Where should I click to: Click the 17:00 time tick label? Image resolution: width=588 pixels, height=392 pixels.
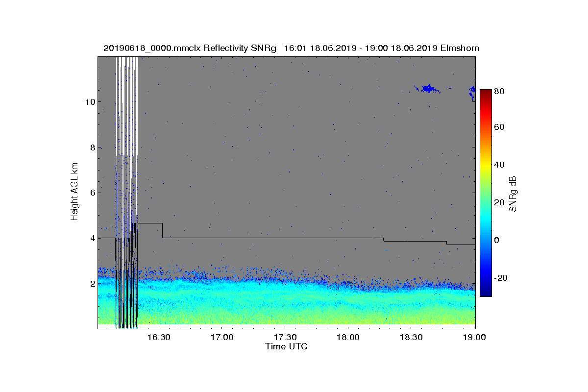(221, 337)
